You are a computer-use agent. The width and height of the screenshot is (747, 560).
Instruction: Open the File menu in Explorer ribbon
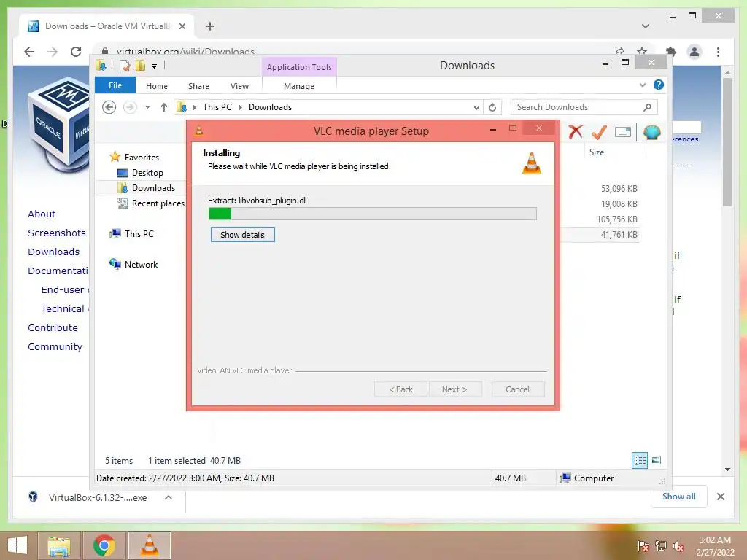coord(115,85)
